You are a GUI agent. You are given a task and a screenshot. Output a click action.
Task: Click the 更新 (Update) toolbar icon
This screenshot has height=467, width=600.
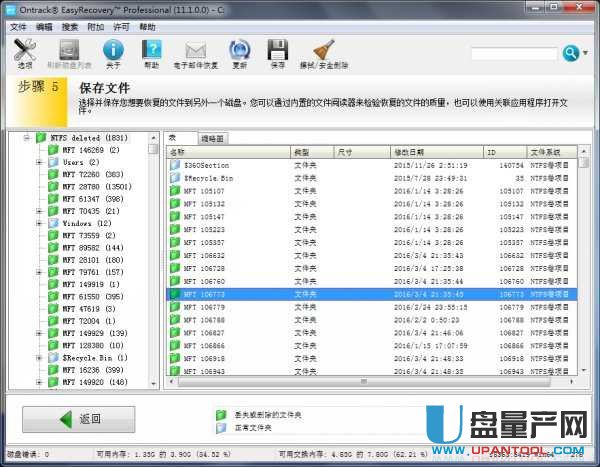(239, 52)
